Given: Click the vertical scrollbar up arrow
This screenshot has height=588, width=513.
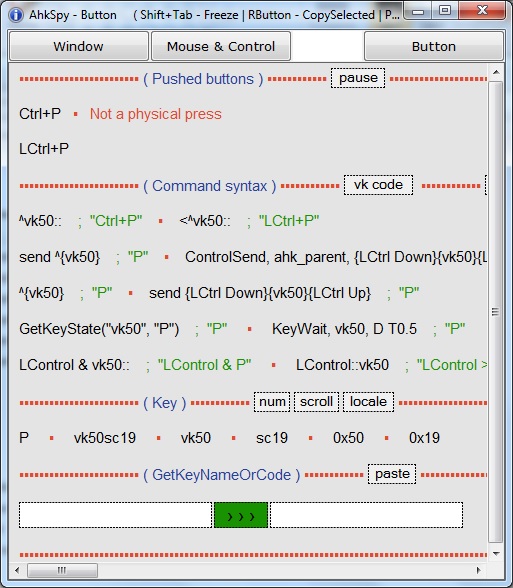Looking at the screenshot, I should (496, 72).
